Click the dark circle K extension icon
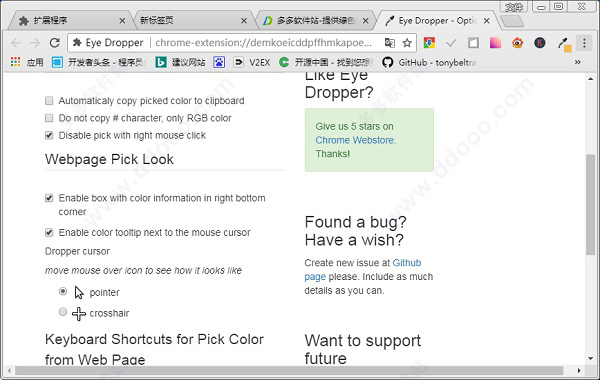Image resolution: width=600 pixels, height=380 pixels. pos(540,42)
